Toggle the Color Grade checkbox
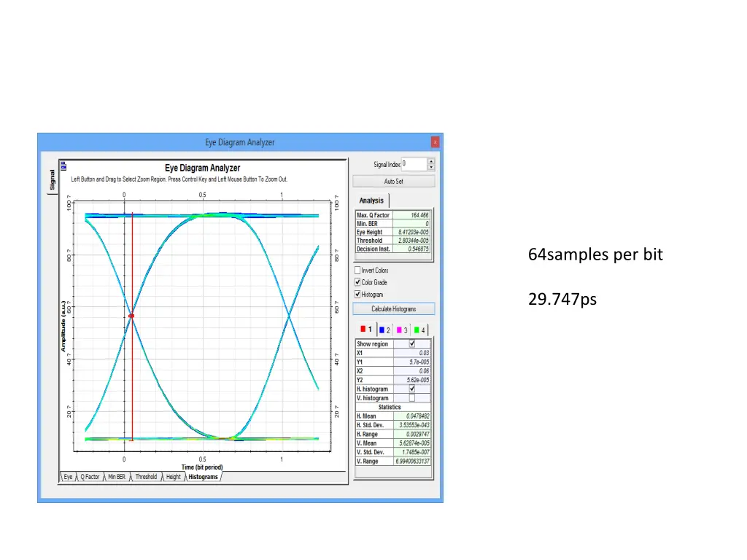The width and height of the screenshot is (747, 560). click(x=357, y=282)
